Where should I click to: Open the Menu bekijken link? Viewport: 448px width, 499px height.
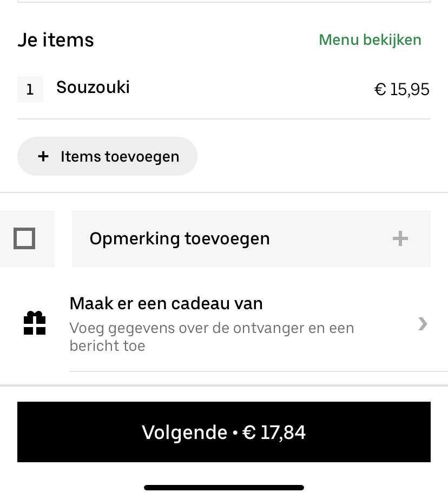[370, 40]
